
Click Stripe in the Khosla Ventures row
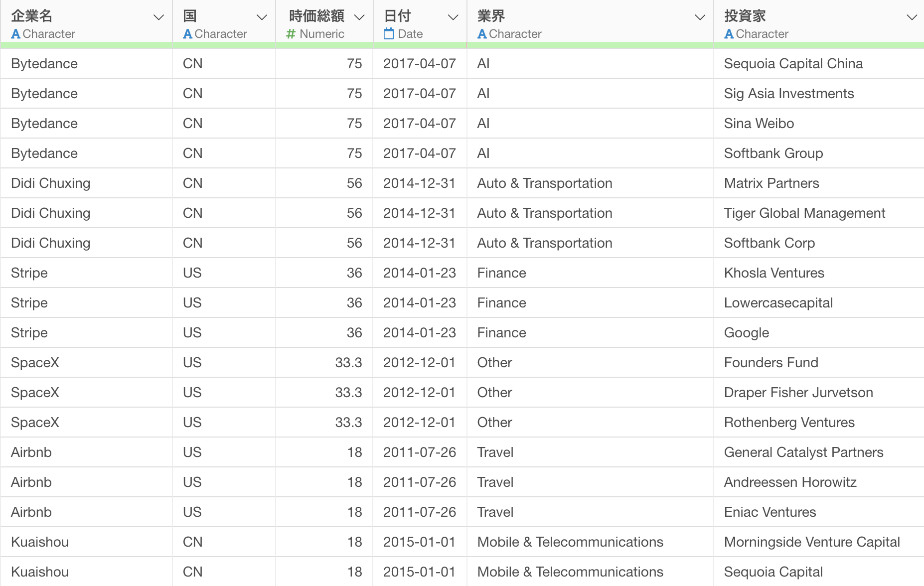[x=29, y=273]
